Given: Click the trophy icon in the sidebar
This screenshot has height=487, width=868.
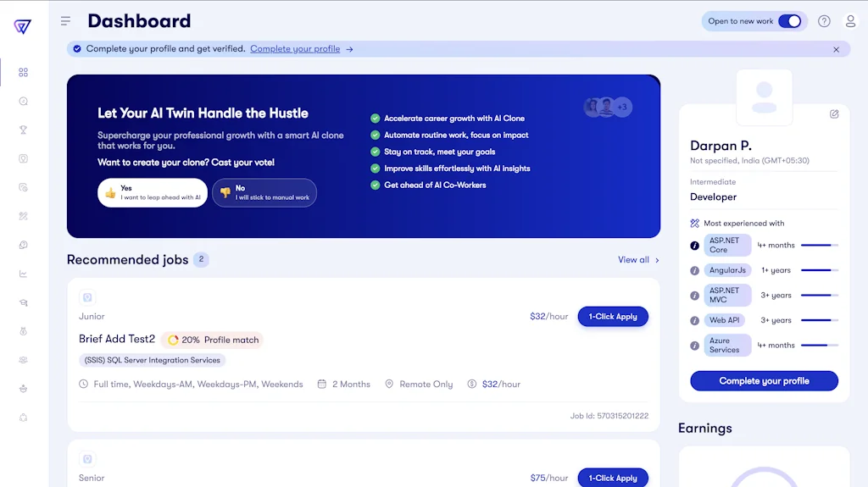Looking at the screenshot, I should click(x=24, y=130).
